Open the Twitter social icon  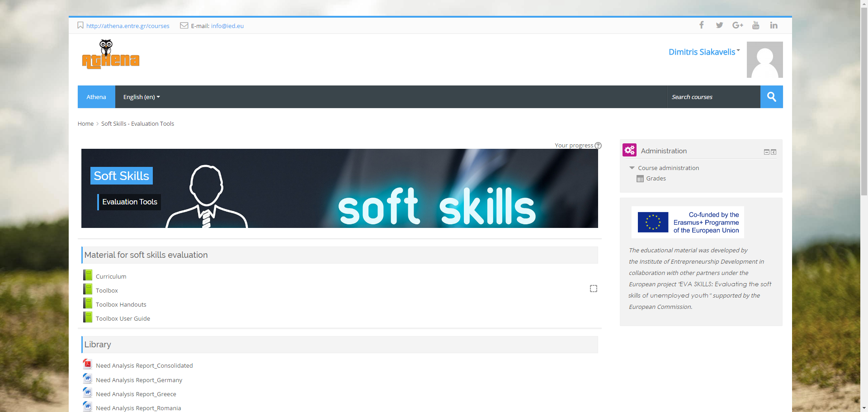tap(719, 25)
